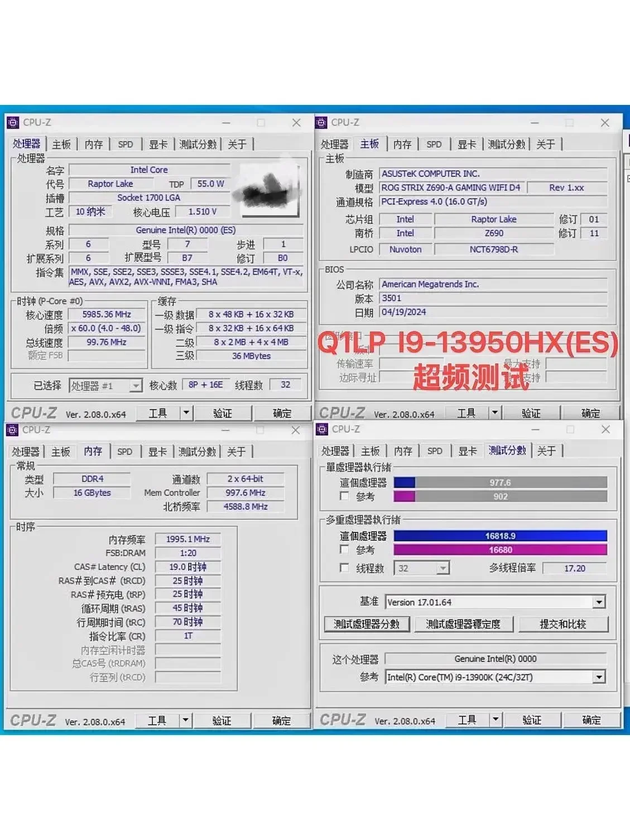The image size is (630, 840).
Task: Click the CPU-Z logo icon in the bottom-left status bar
Action: coord(33,721)
